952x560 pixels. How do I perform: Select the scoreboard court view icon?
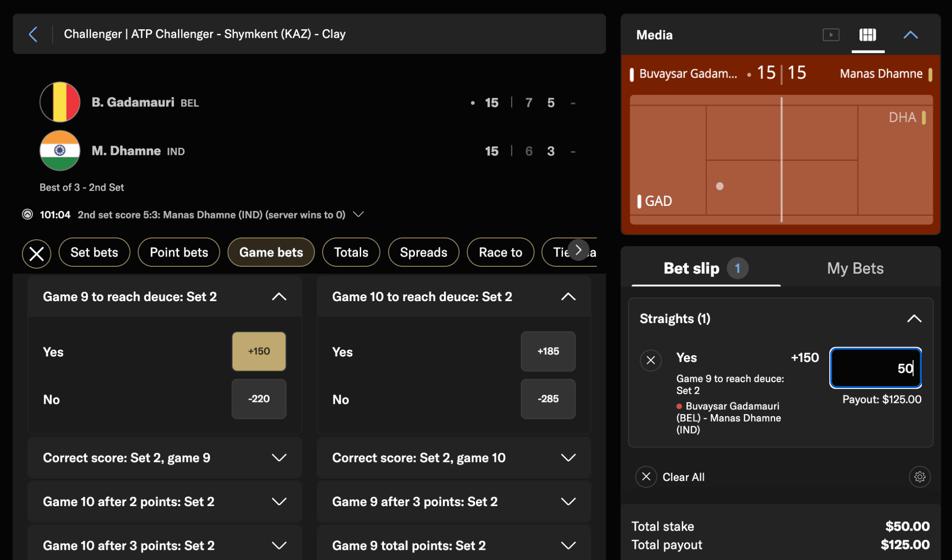[x=867, y=35]
